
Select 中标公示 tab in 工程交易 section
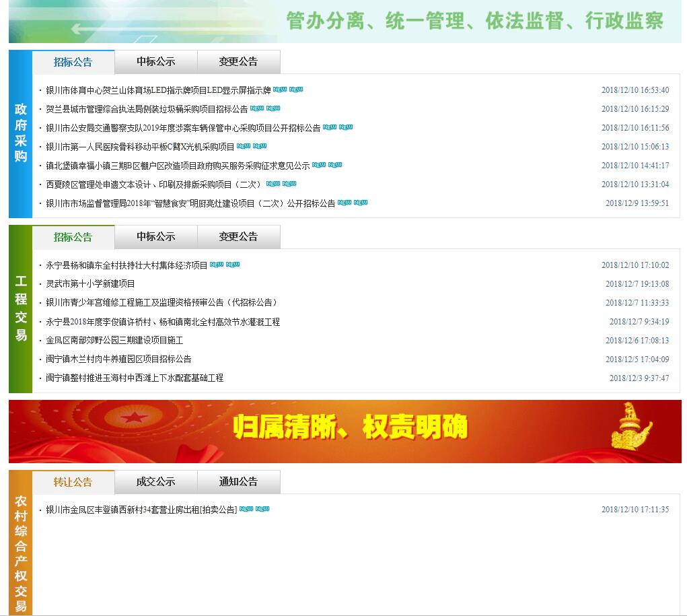[x=155, y=237]
